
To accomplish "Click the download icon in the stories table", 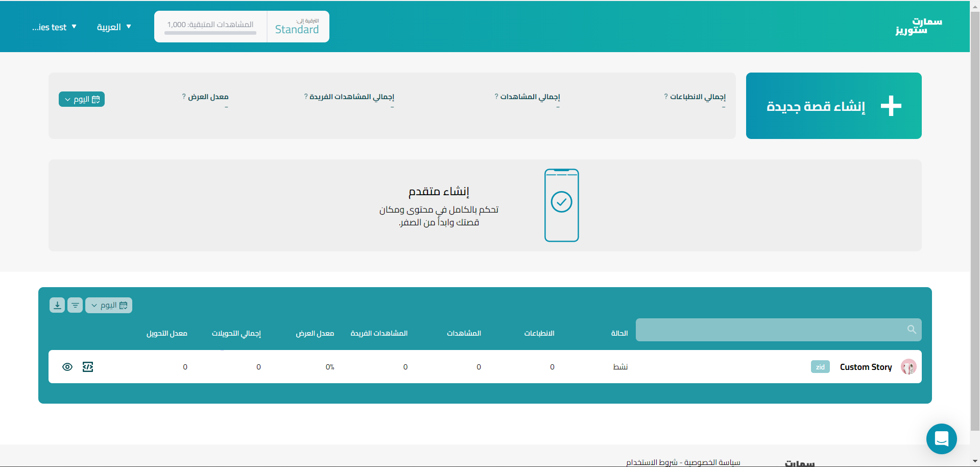I will coord(57,306).
